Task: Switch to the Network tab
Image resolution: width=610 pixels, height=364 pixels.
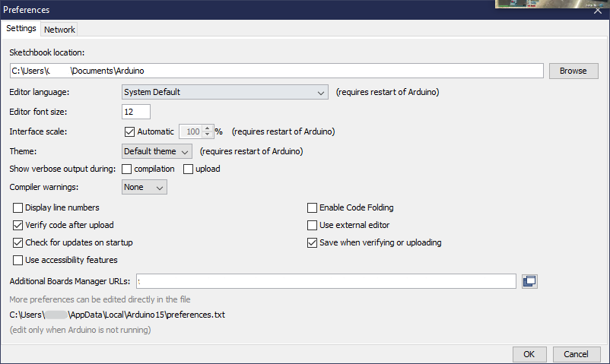Action: click(59, 30)
